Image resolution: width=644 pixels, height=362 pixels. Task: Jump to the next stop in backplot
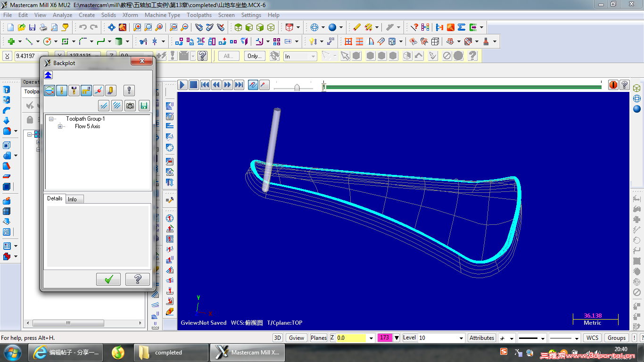coord(239,85)
